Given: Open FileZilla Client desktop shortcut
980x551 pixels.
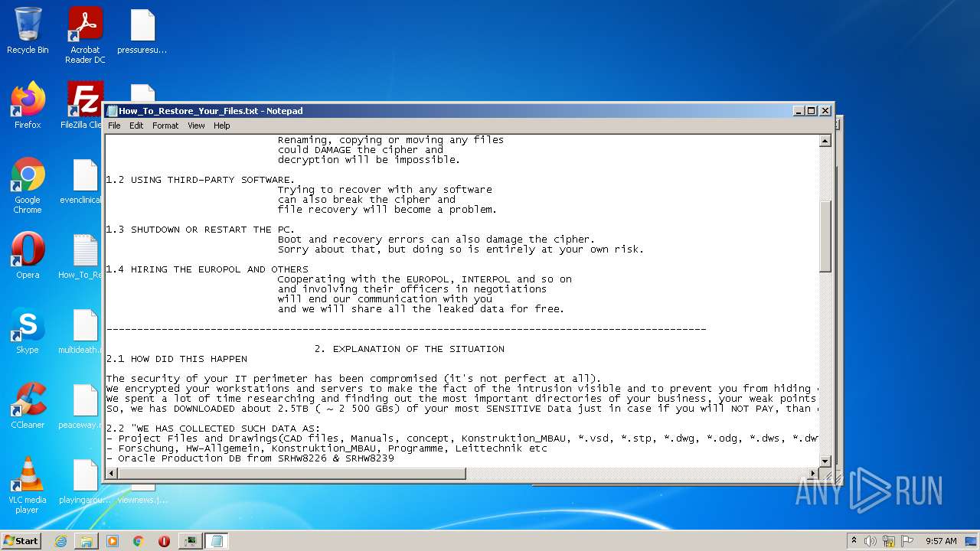Looking at the screenshot, I should [83, 106].
